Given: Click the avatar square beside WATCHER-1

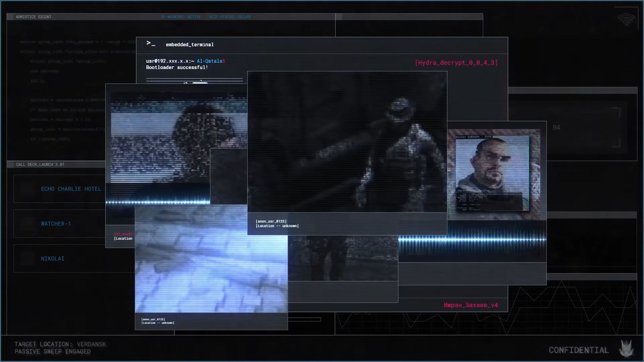Looking at the screenshot, I should (28, 224).
